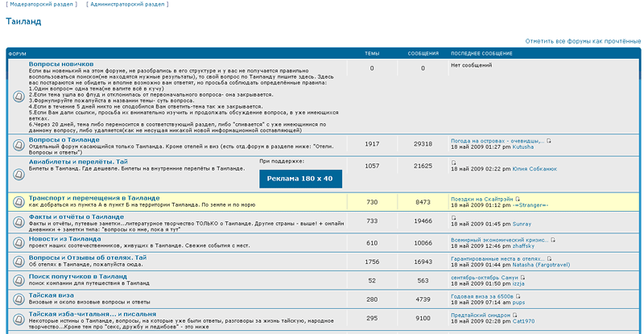Open Вопросы и Отзывы об отелях forum
This screenshot has height=334, width=644.
pyautogui.click(x=88, y=258)
